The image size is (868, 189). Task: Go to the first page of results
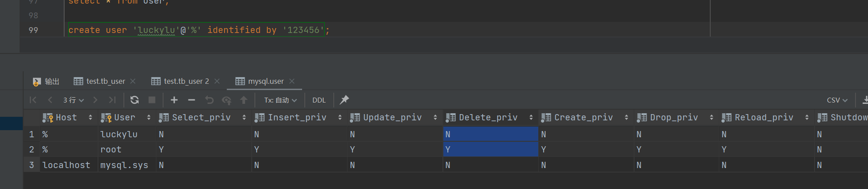[33, 100]
